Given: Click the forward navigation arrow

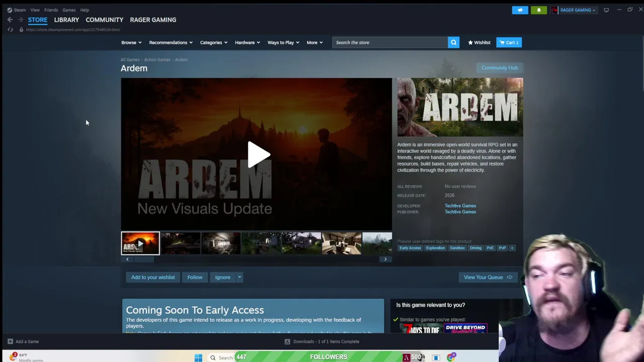Looking at the screenshot, I should [x=21, y=20].
